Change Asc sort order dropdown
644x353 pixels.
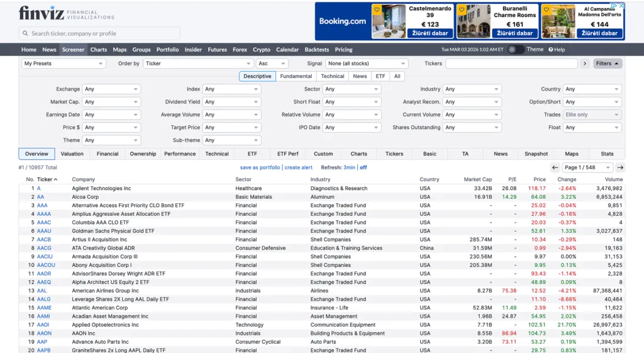point(272,64)
